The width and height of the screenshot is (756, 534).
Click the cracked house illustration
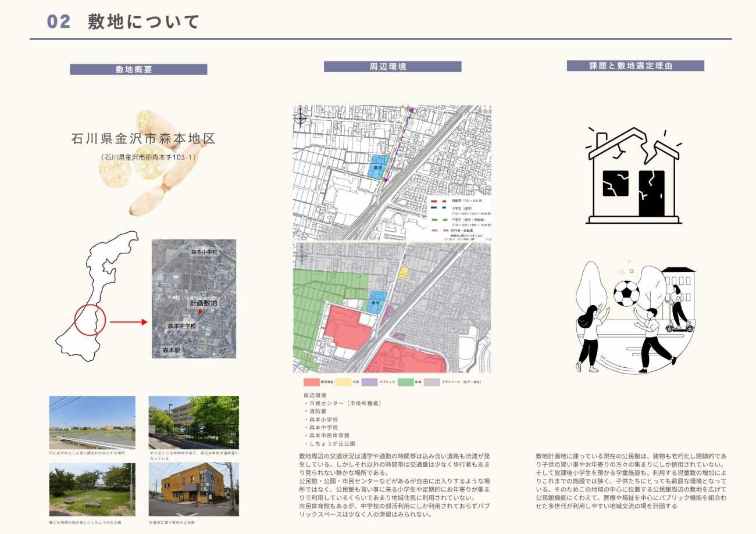[x=633, y=175]
